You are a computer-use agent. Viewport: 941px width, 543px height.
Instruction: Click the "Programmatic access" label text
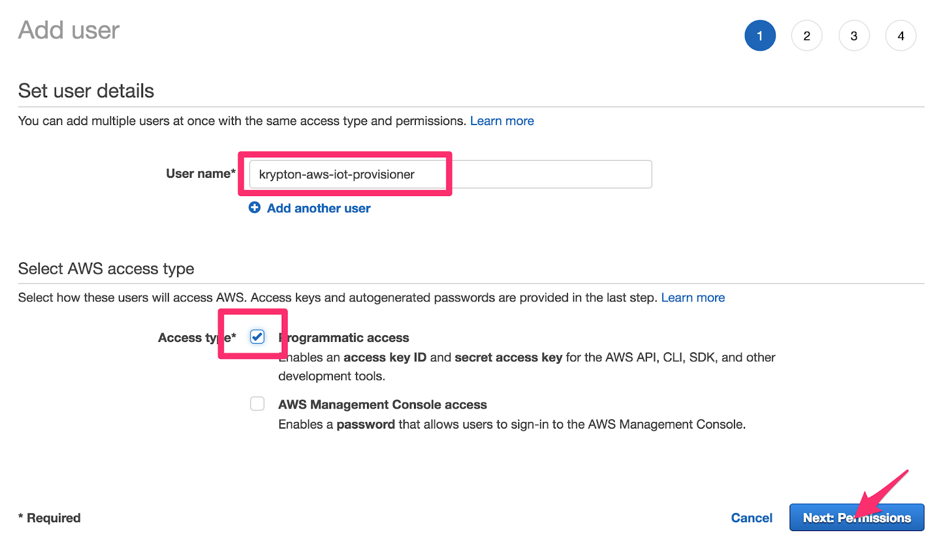pos(344,338)
